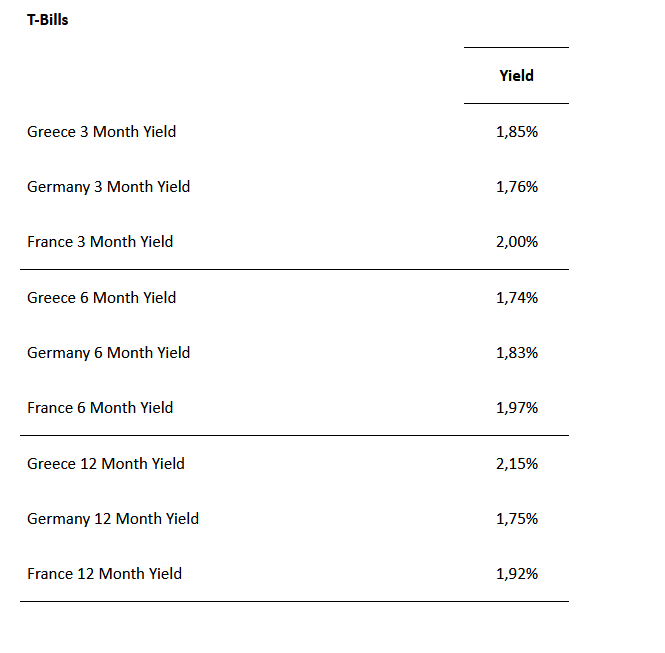
Task: Select the 1,83% yield value
Action: [517, 353]
